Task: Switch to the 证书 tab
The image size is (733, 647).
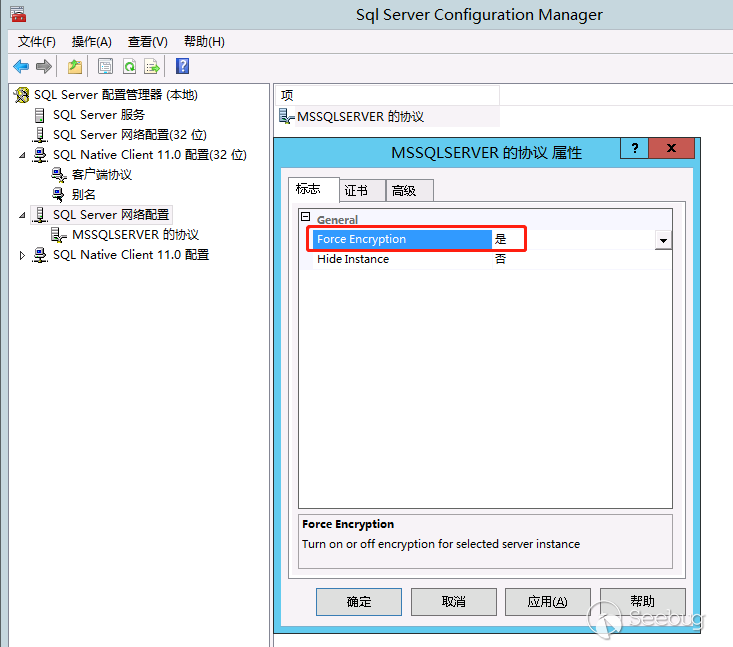Action: click(x=362, y=190)
